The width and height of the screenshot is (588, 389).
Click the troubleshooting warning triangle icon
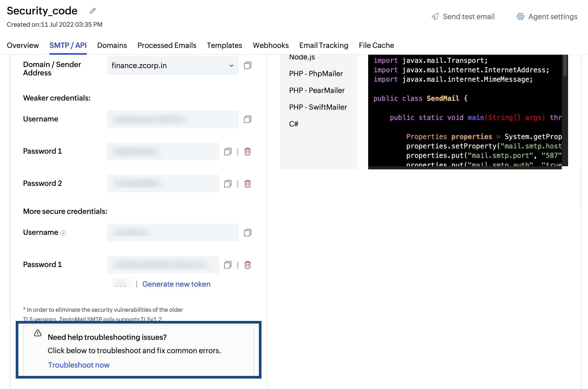click(38, 333)
